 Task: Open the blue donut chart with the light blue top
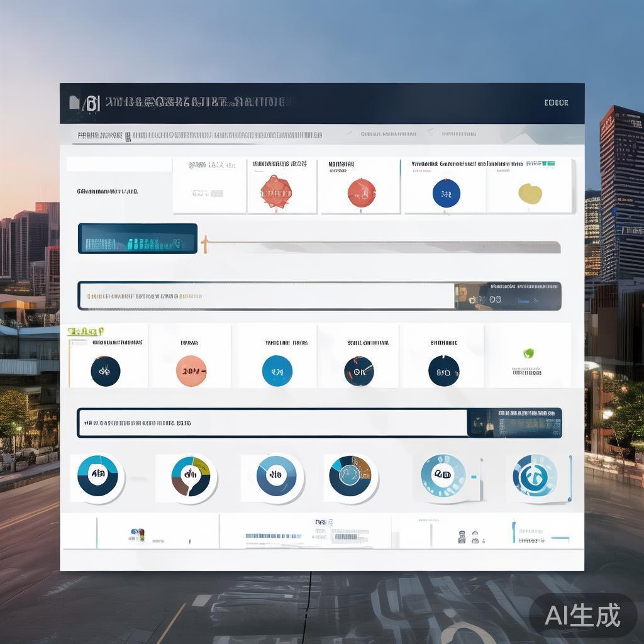click(277, 475)
